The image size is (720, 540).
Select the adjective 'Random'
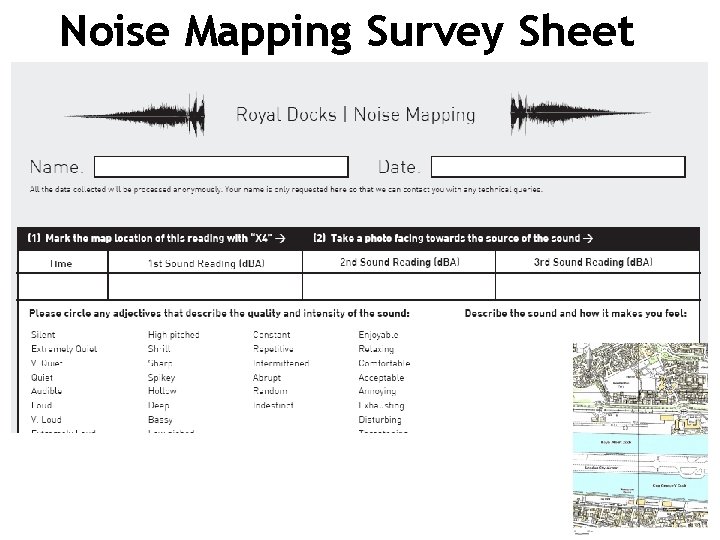point(270,391)
